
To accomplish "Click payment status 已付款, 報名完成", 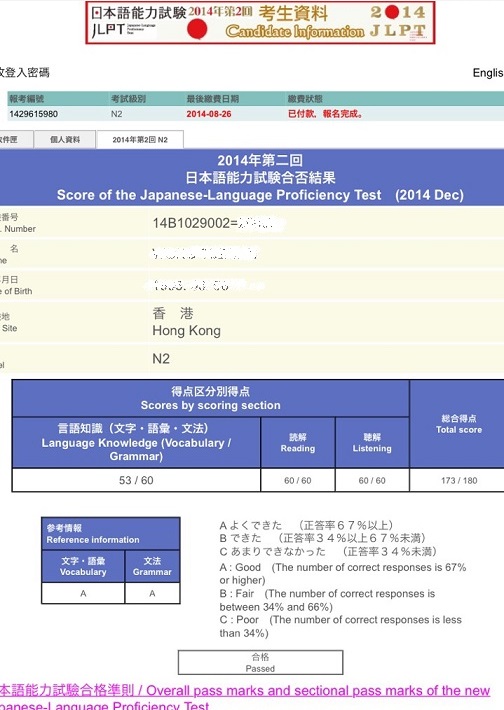I will 325,114.
